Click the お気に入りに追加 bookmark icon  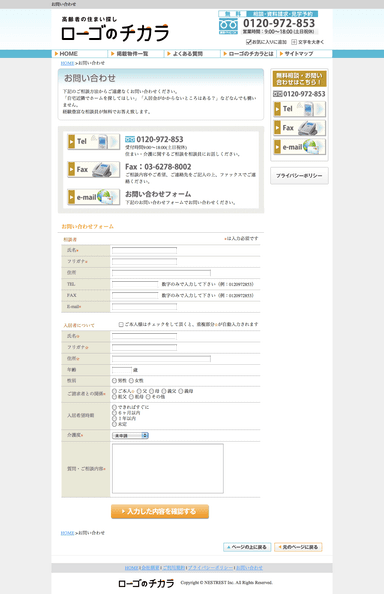(248, 42)
